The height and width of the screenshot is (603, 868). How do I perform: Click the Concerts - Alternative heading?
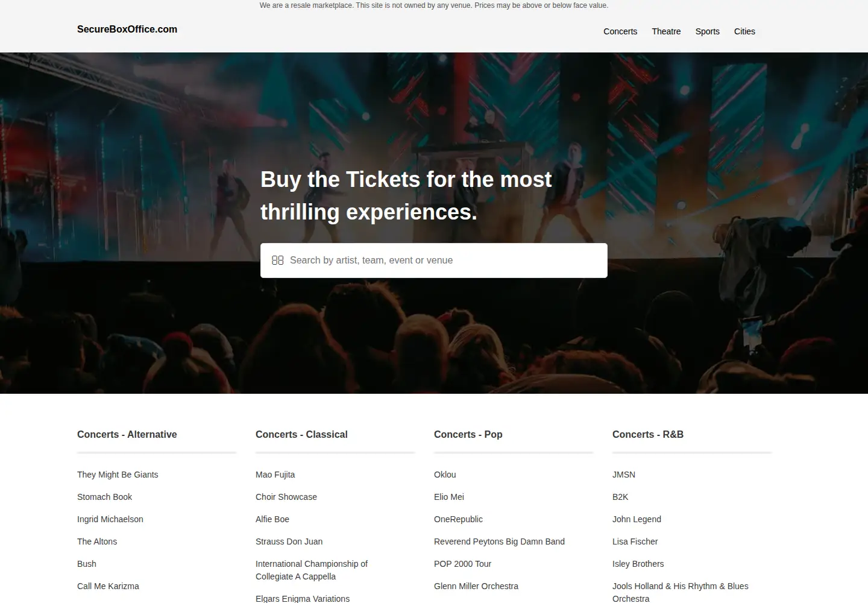pyautogui.click(x=127, y=434)
